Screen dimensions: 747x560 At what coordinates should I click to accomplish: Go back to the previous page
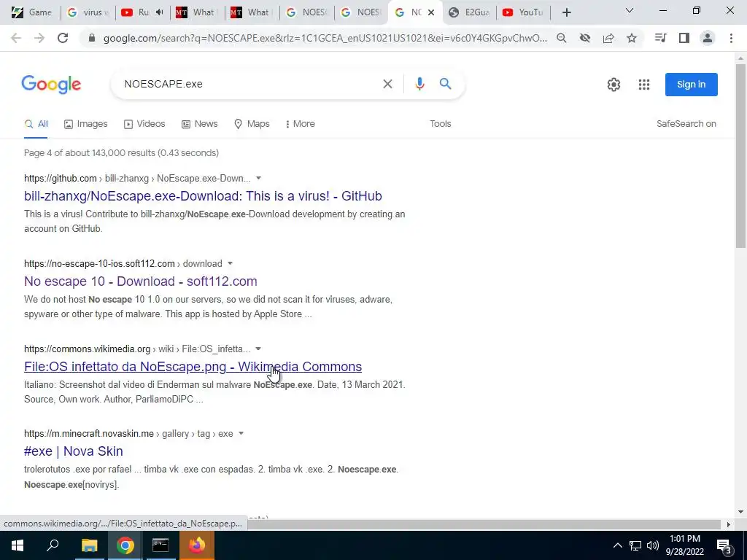16,38
